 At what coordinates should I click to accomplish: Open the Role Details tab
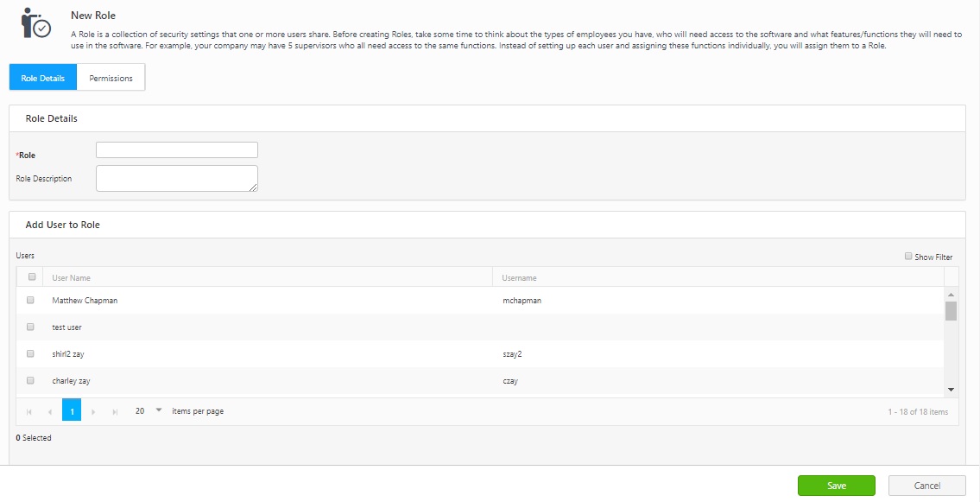coord(43,78)
